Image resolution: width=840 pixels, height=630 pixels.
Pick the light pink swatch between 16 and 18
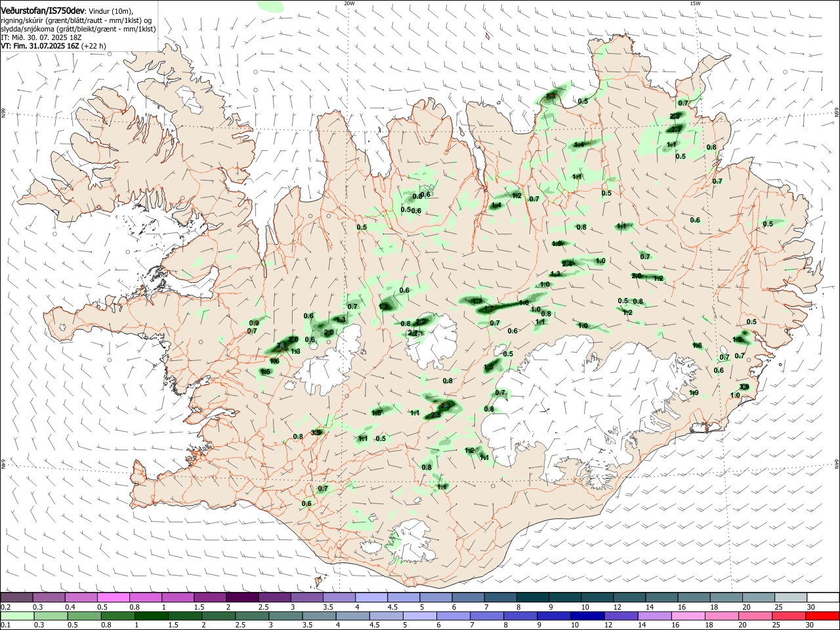(688, 616)
